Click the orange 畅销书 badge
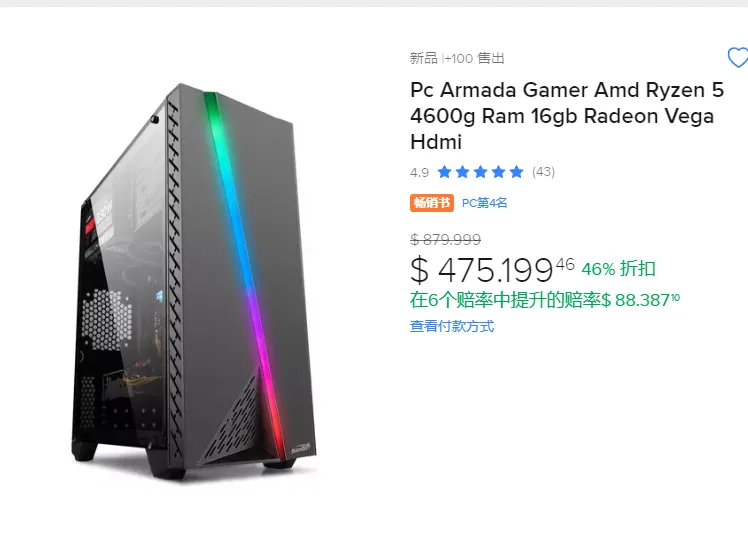Screen dimensions: 748x535 (x=432, y=203)
